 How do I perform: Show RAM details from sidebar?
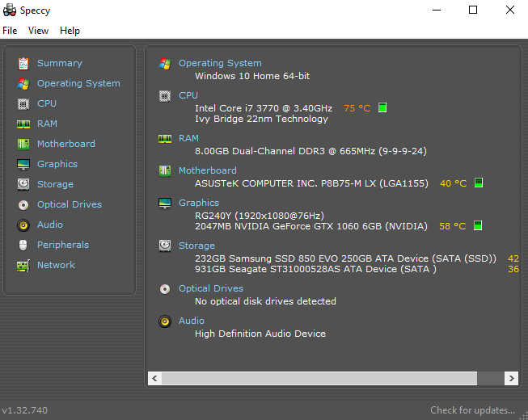tap(47, 124)
